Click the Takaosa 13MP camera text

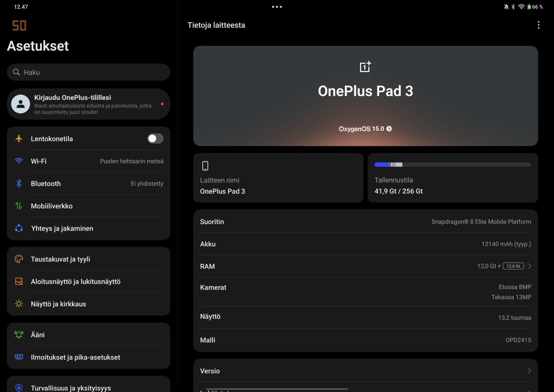[x=511, y=297]
